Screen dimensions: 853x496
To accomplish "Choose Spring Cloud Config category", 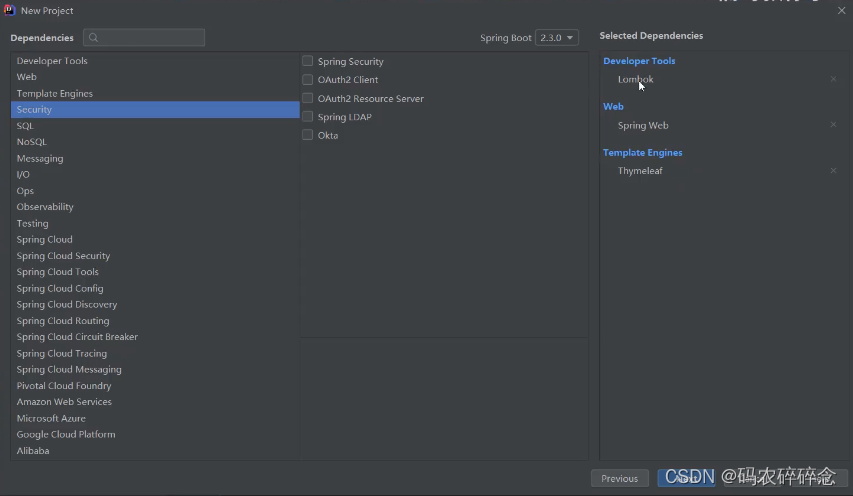I will [155, 288].
